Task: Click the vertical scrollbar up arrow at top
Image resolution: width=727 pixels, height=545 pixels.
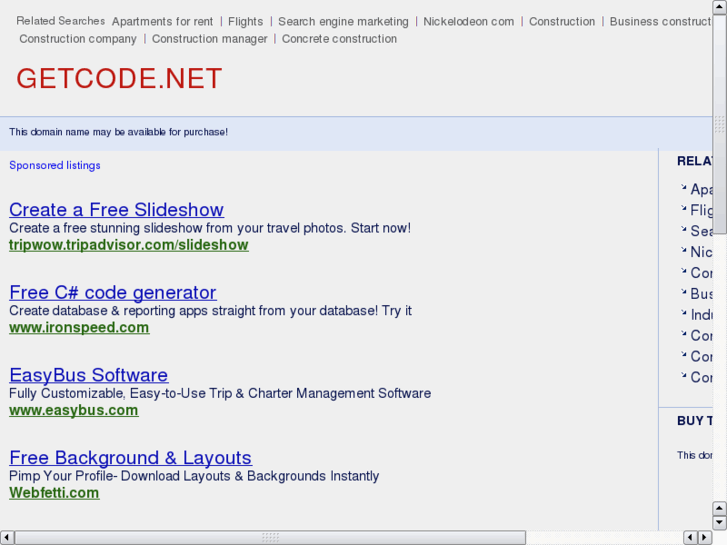Action: 720,7
